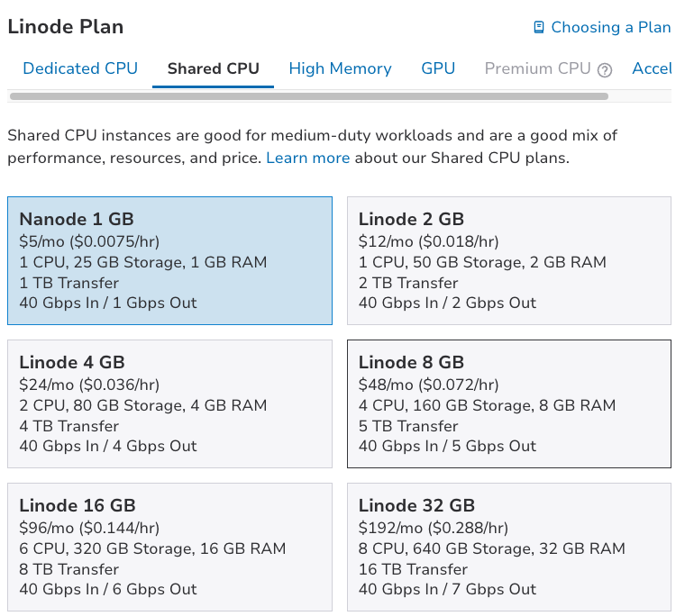
Task: Click '8 CPU, 640 GB Storage, 32 GB RAM'
Action: [x=492, y=548]
